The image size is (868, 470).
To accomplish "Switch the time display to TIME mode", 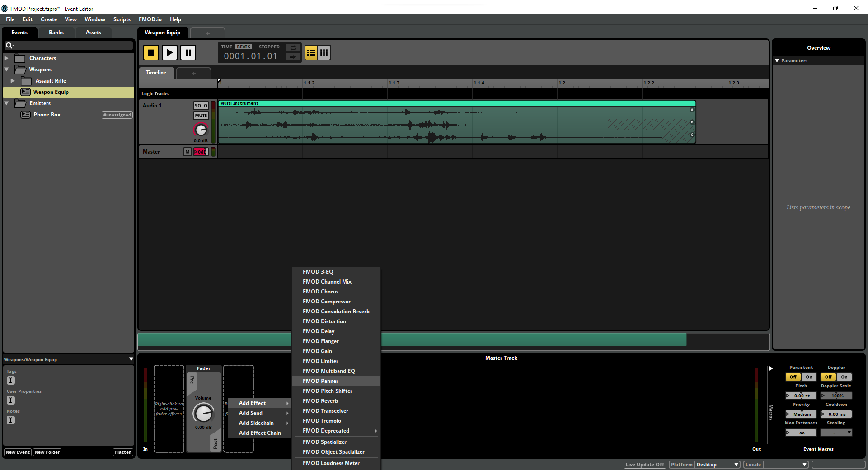I will (227, 47).
